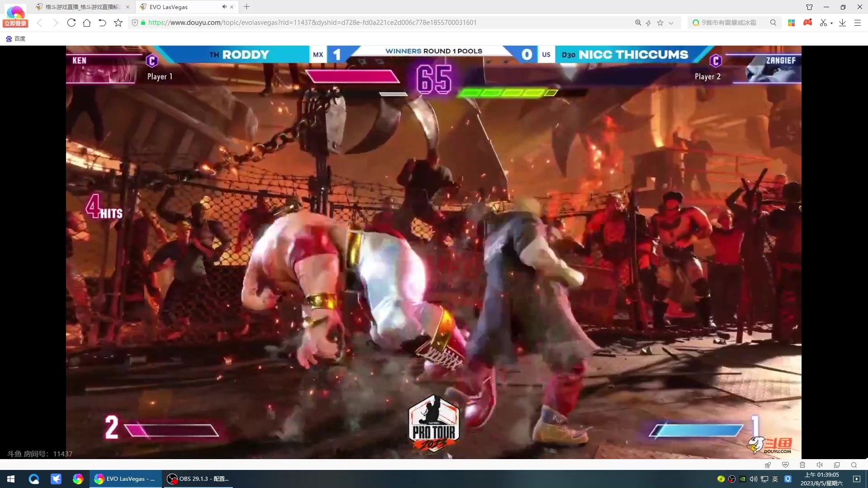Switch to OBS 29.1.3 taskbar window
The height and width of the screenshot is (488, 868).
(x=198, y=479)
